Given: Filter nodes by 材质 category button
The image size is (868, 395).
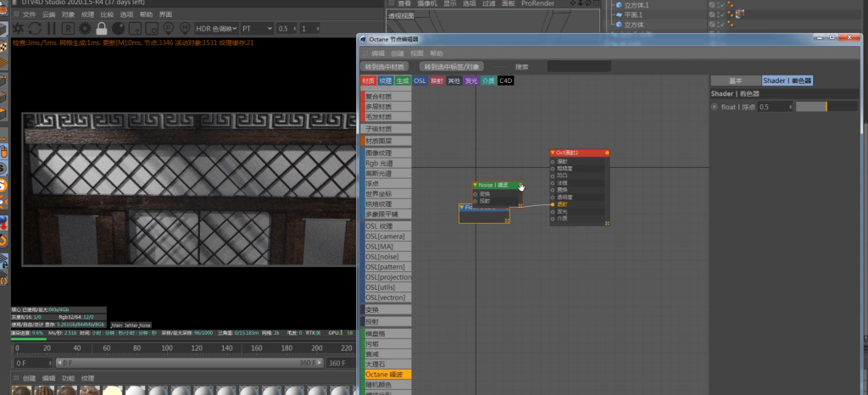Looking at the screenshot, I should (x=368, y=81).
